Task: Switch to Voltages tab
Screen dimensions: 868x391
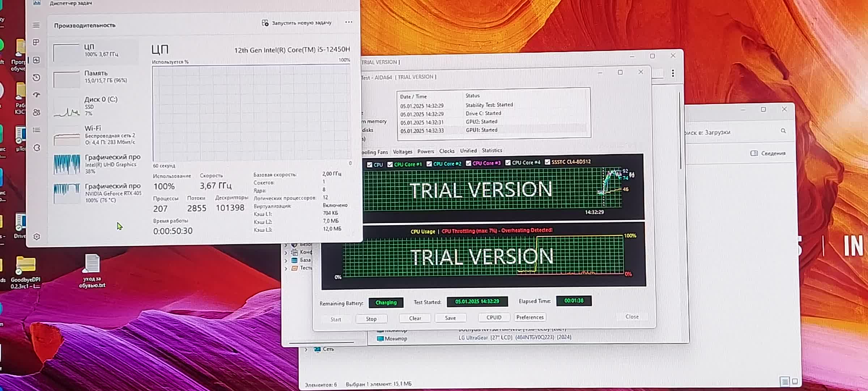Action: pos(403,152)
